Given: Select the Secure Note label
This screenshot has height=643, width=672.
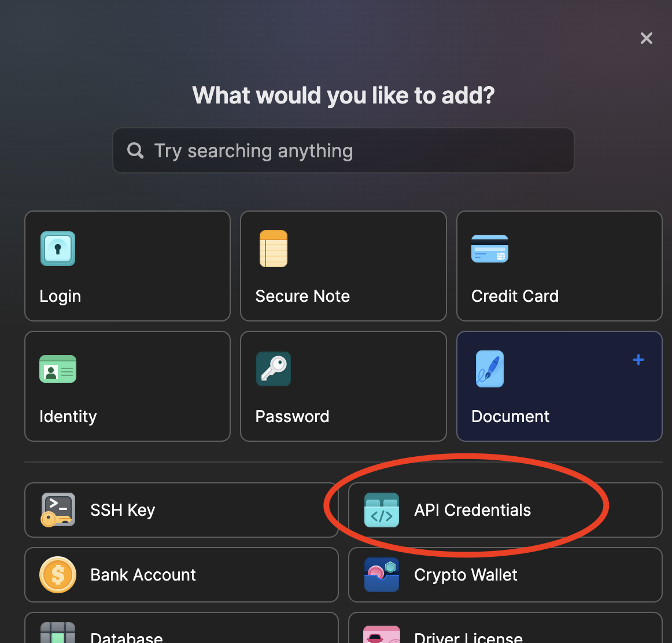Looking at the screenshot, I should click(x=302, y=296).
